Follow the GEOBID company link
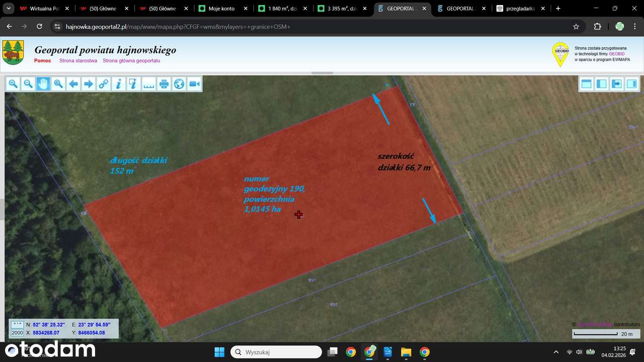The height and width of the screenshot is (362, 644). 616,54
